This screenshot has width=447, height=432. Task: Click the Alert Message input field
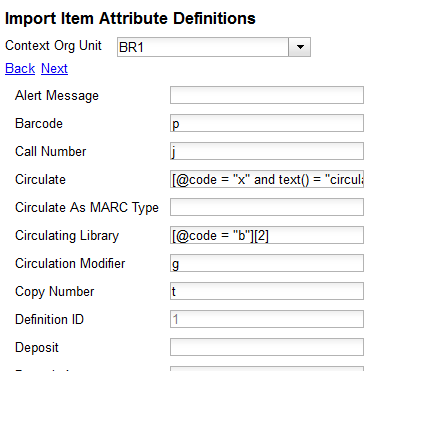267,95
